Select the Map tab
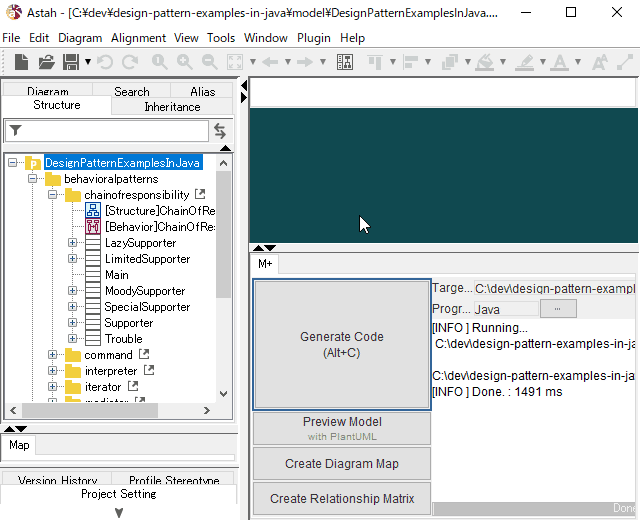Viewport: 640px width, 520px height. pyautogui.click(x=19, y=445)
